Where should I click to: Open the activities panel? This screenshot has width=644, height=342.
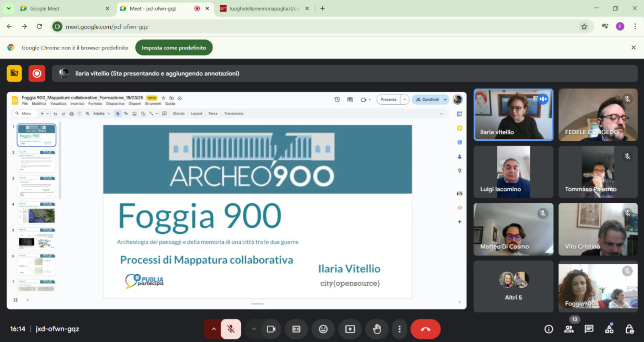coord(609,329)
